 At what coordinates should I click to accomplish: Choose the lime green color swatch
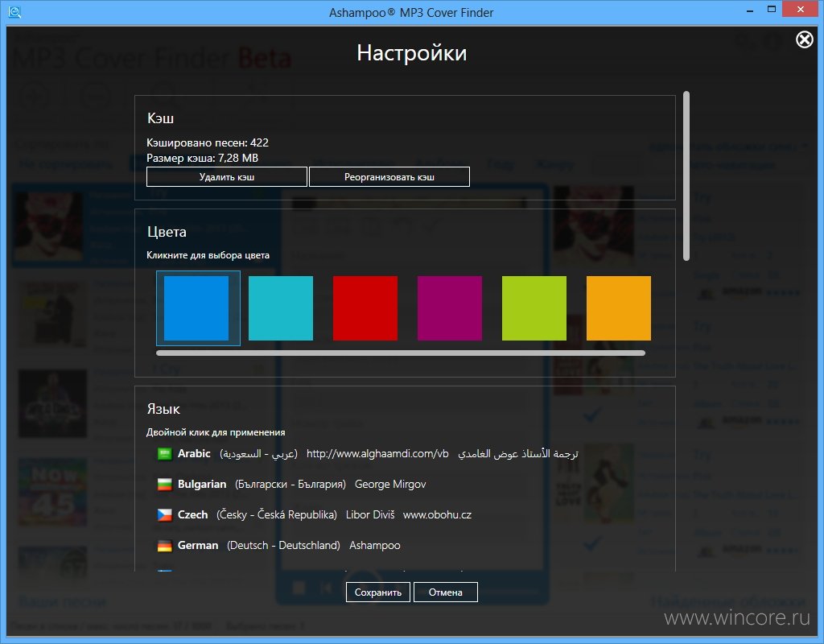tap(534, 308)
